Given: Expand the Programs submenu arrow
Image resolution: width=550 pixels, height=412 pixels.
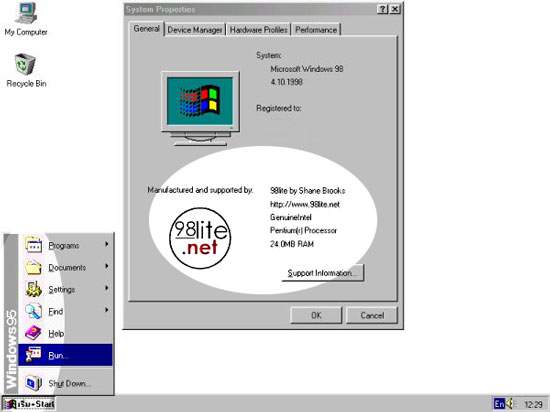Looking at the screenshot, I should 107,244.
